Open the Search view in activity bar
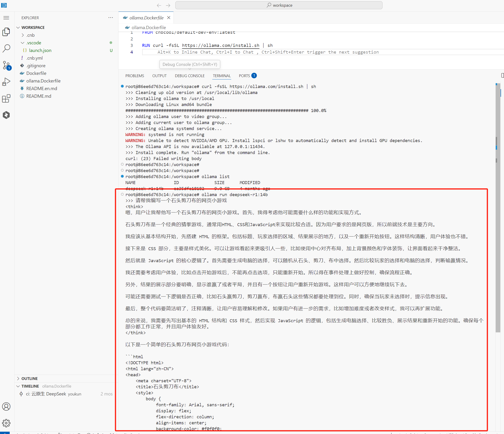 6,48
